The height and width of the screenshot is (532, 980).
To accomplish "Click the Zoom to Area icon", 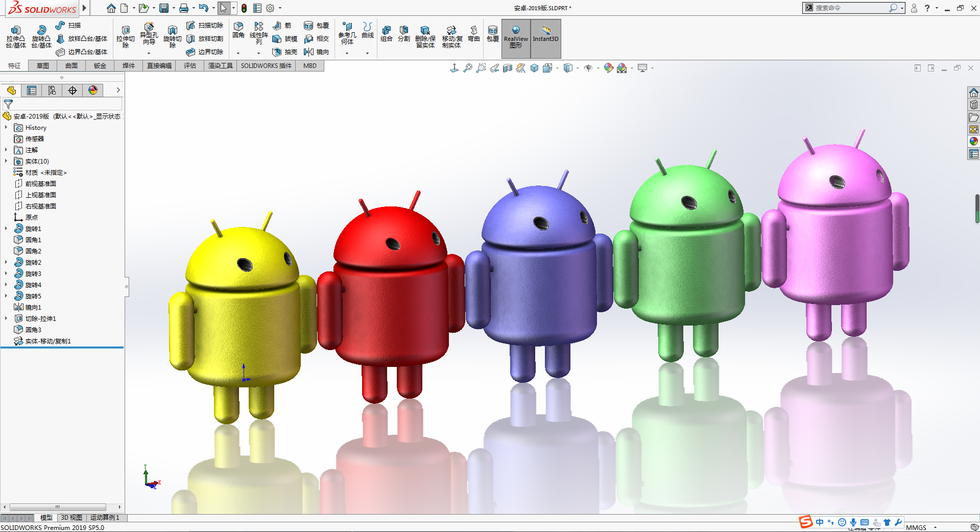I will pyautogui.click(x=481, y=68).
